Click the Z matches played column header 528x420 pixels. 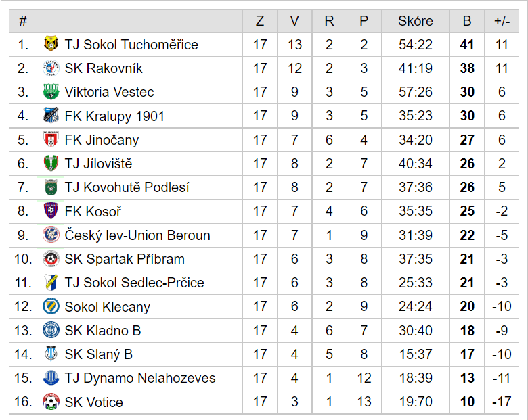[260, 21]
